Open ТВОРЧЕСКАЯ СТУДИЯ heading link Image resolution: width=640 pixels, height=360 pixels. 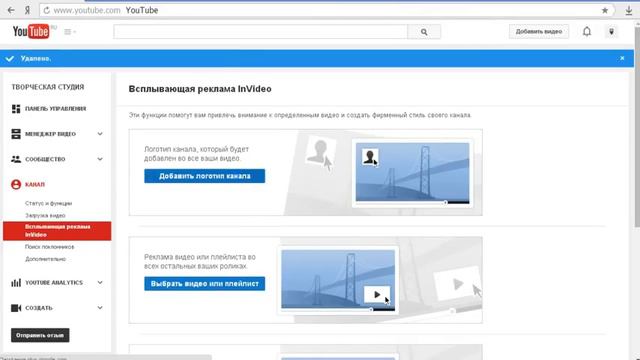tap(48, 87)
